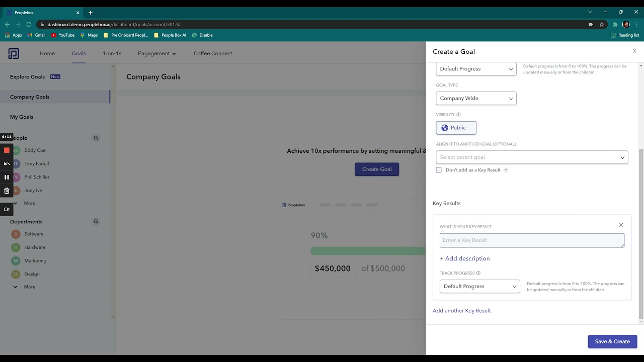Select the Software department icon
Image resolution: width=644 pixels, height=362 pixels.
coord(16,234)
